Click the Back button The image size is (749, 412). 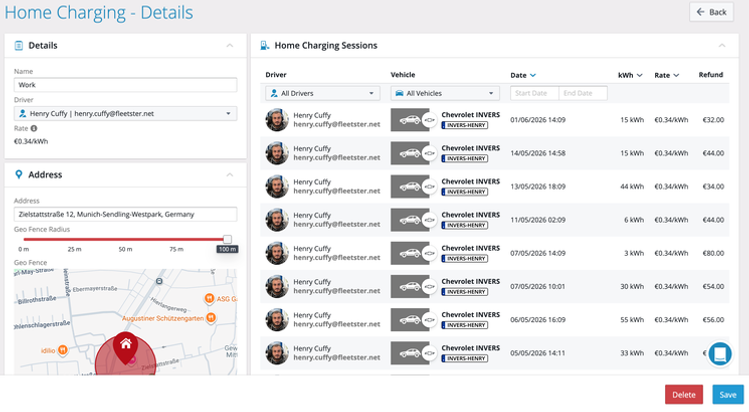click(x=711, y=12)
